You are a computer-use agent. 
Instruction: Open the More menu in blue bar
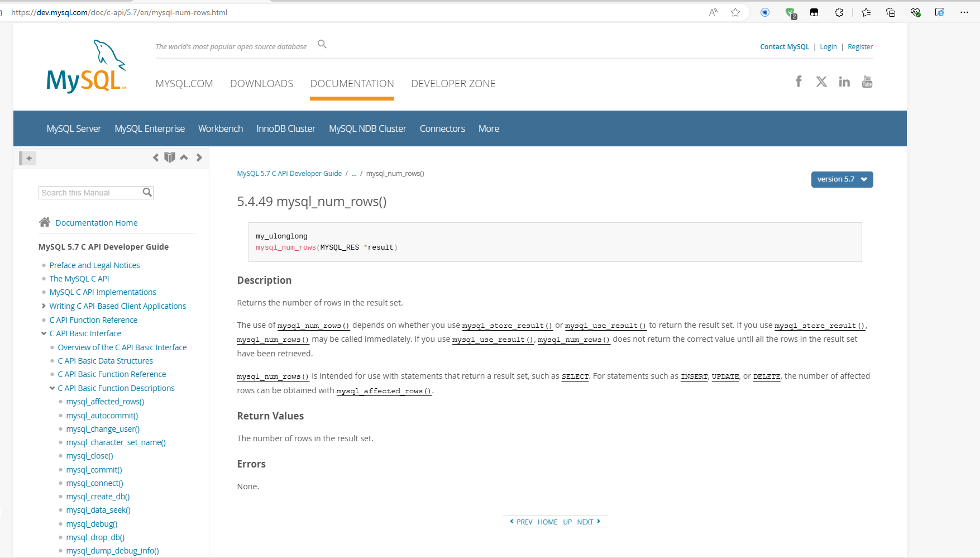489,128
